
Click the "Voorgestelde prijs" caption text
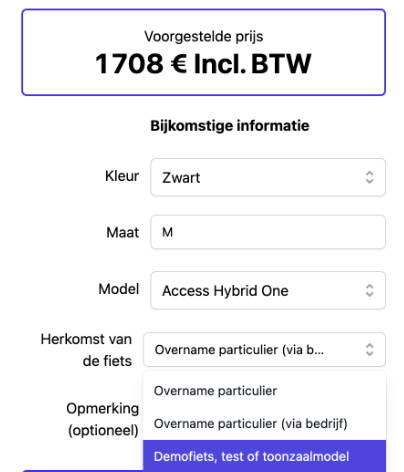click(204, 36)
